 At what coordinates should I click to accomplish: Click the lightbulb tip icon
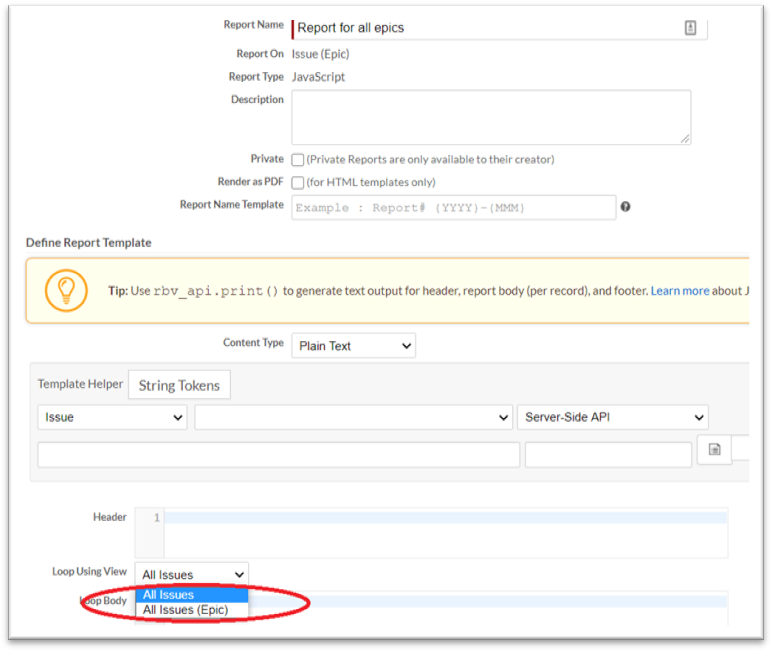(66, 290)
